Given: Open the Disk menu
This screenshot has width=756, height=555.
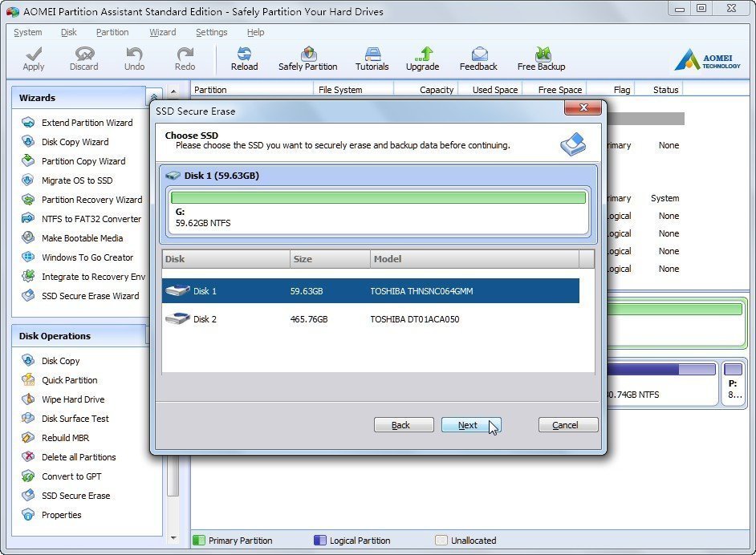Looking at the screenshot, I should tap(68, 32).
